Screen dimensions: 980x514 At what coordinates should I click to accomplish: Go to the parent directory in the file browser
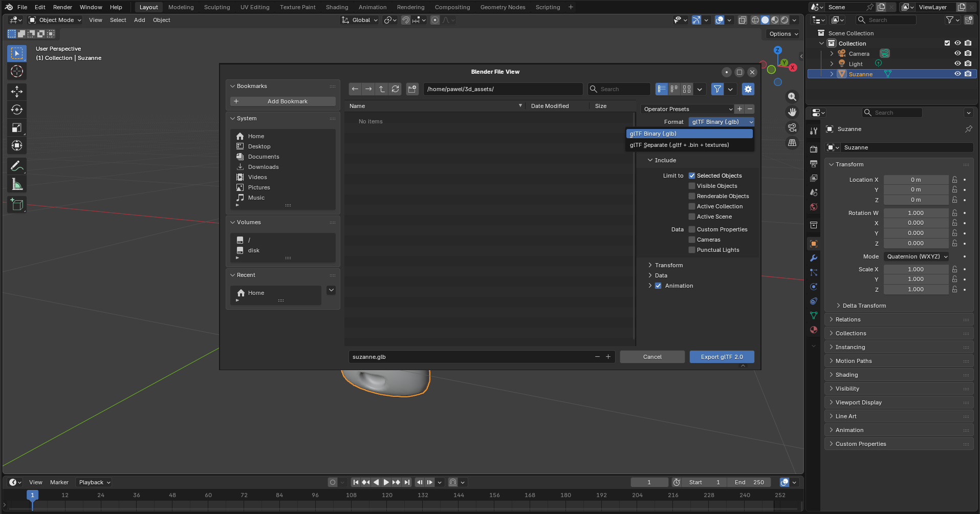pyautogui.click(x=382, y=89)
